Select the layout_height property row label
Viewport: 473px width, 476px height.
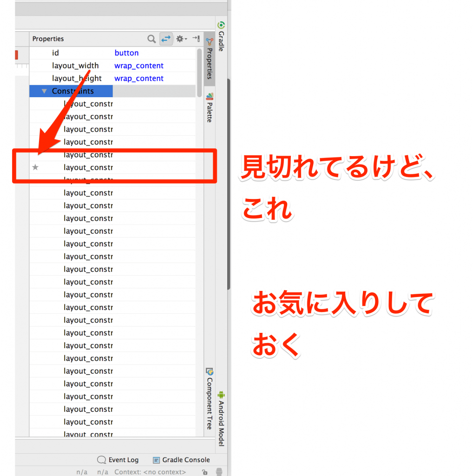click(77, 78)
